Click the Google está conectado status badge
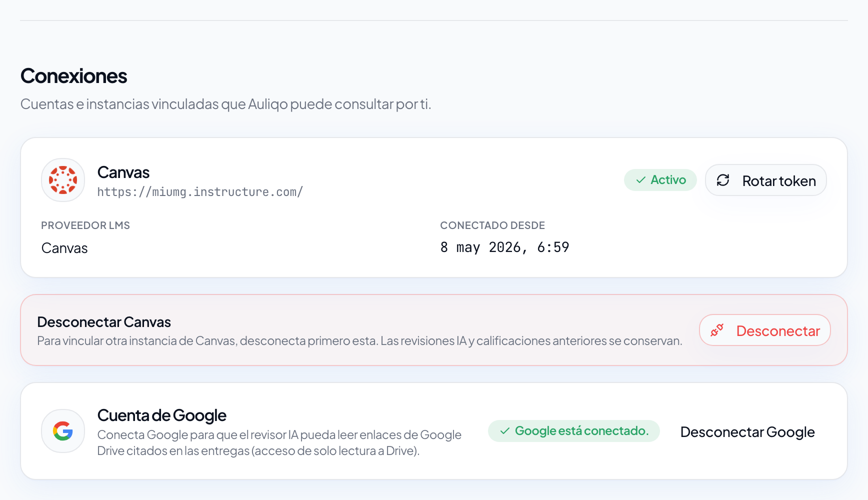 click(x=573, y=431)
